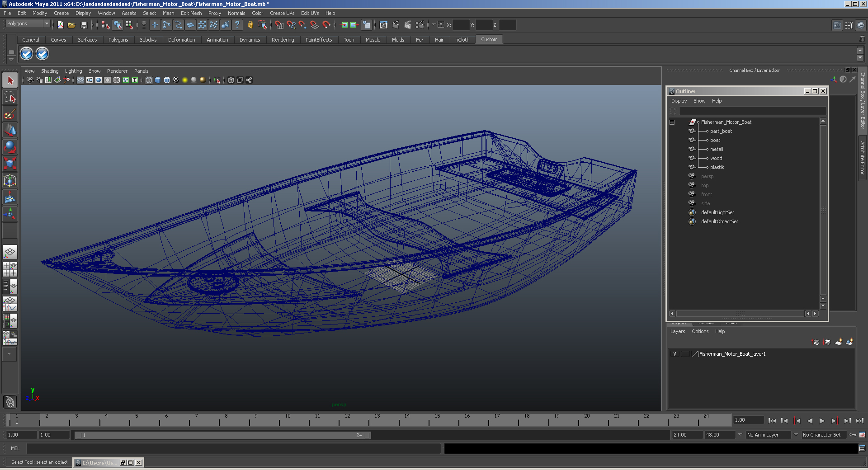Click the Select Camera panel icon
868x470 pixels.
(30, 80)
